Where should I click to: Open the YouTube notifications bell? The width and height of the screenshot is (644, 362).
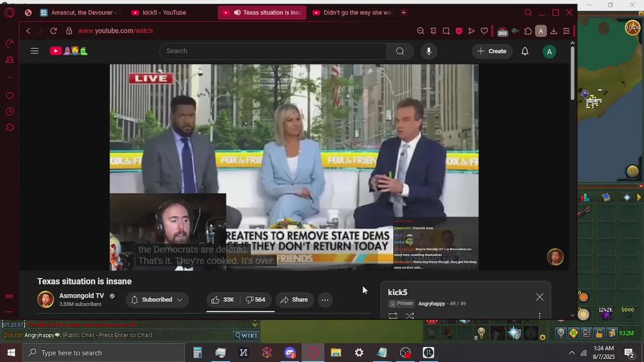pyautogui.click(x=525, y=51)
